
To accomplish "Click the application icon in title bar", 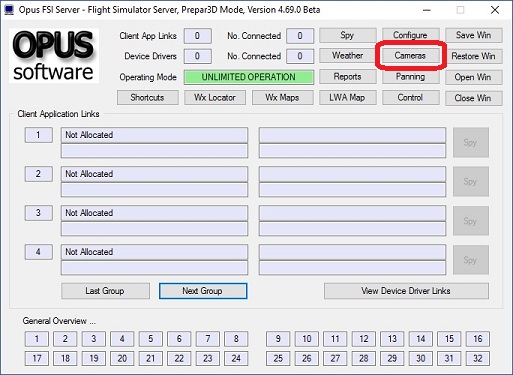I will (x=9, y=10).
